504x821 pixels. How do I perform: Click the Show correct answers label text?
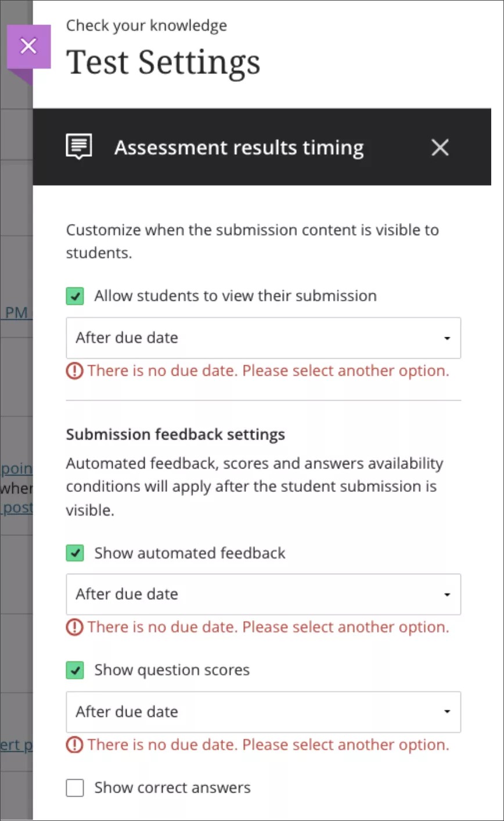pyautogui.click(x=172, y=788)
